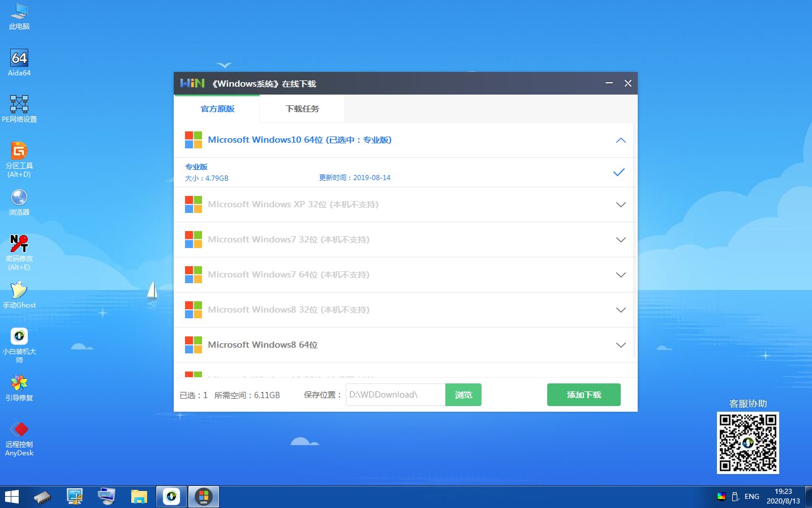Viewport: 812px width, 508px height.
Task: Toggle the 专业版 selection checkmark
Action: pos(619,172)
